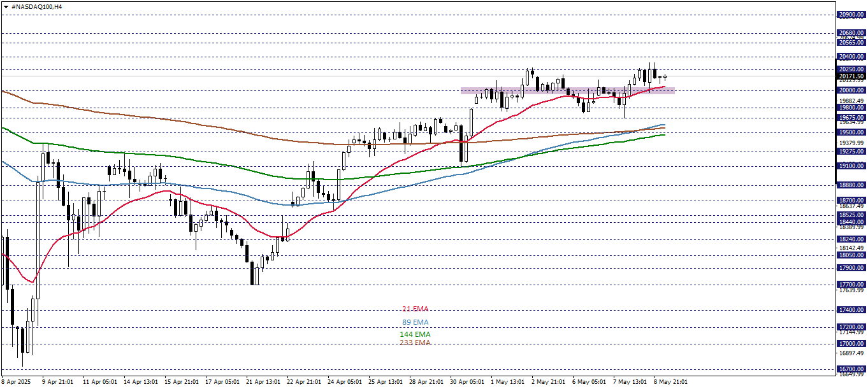Screen dimensions: 868x389
Task: Click the 21 Apr 13:01 time label
Action: point(263,382)
